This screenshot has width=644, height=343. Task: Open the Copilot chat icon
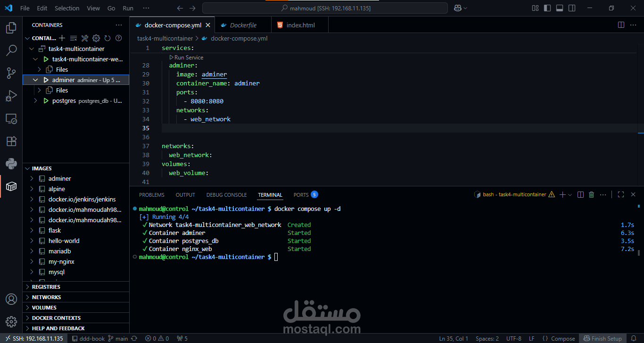[457, 8]
